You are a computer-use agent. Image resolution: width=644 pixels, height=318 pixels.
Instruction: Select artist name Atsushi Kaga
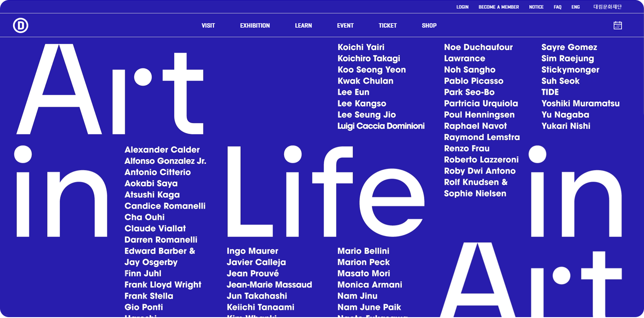[152, 195]
